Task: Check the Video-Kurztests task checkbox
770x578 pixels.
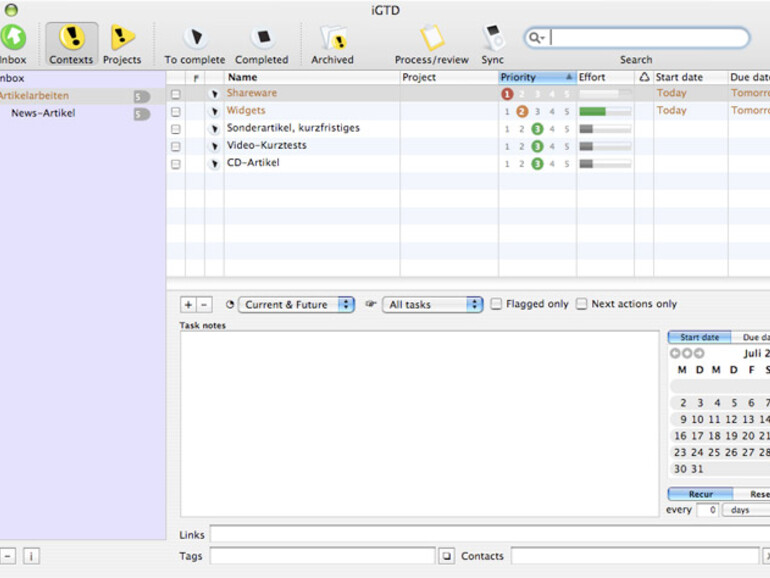Action: (176, 146)
